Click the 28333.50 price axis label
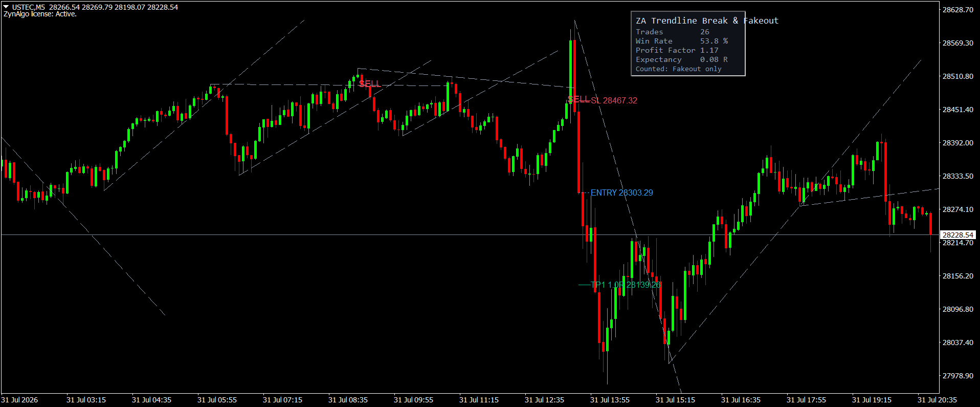 click(x=958, y=176)
